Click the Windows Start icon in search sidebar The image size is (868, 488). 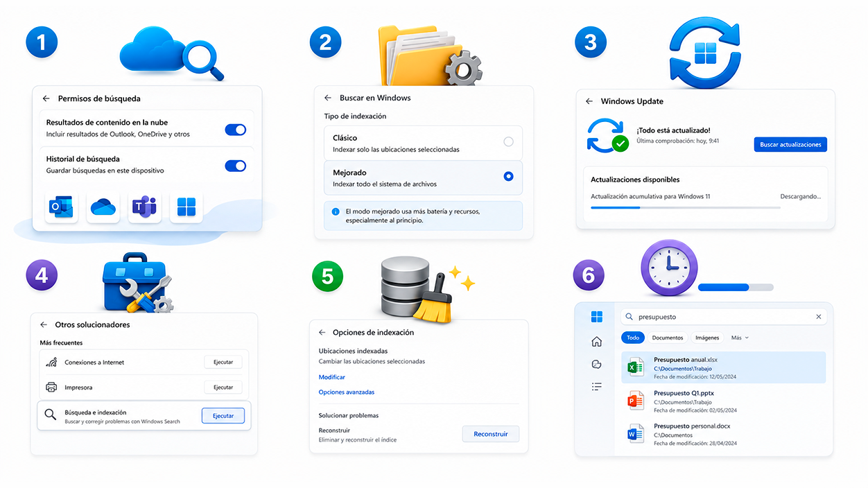pos(596,317)
